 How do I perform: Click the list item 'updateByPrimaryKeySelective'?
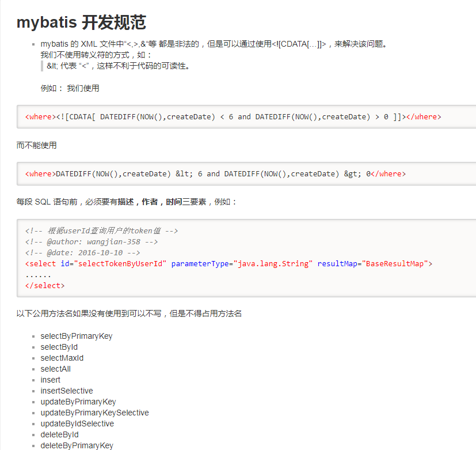pyautogui.click(x=95, y=413)
